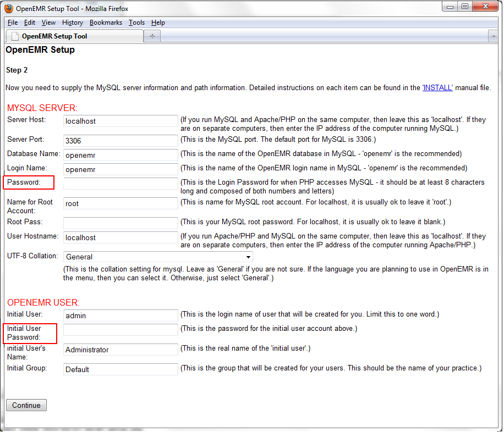Click the page icon on the tab
This screenshot has width=504, height=432.
(x=15, y=36)
